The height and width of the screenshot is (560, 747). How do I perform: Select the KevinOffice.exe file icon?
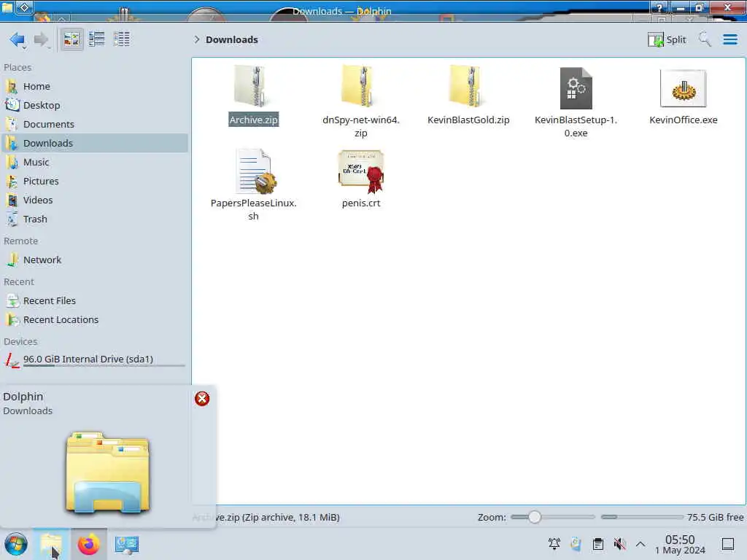683,88
